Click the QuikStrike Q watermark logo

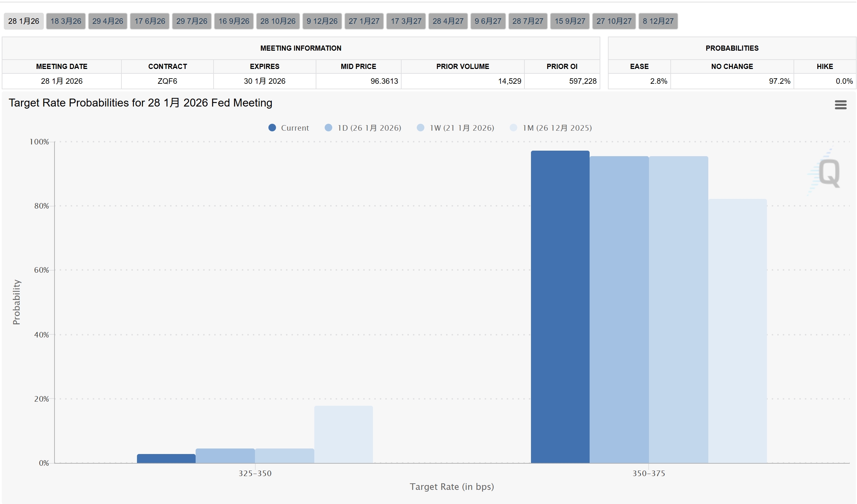pyautogui.click(x=828, y=172)
